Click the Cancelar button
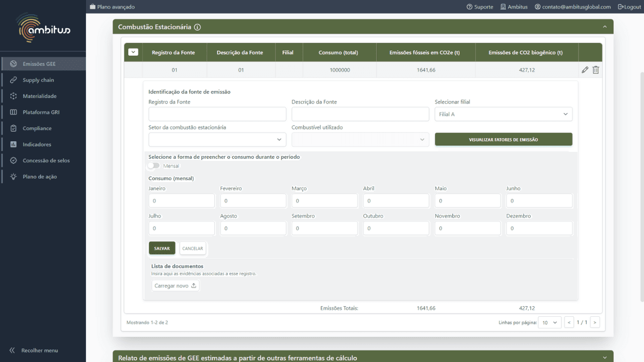 [193, 248]
